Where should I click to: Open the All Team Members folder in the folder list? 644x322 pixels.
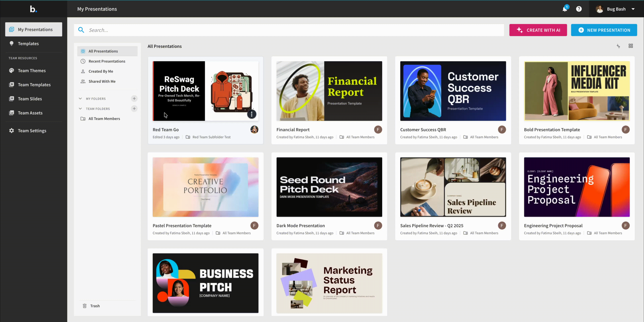click(x=108, y=119)
